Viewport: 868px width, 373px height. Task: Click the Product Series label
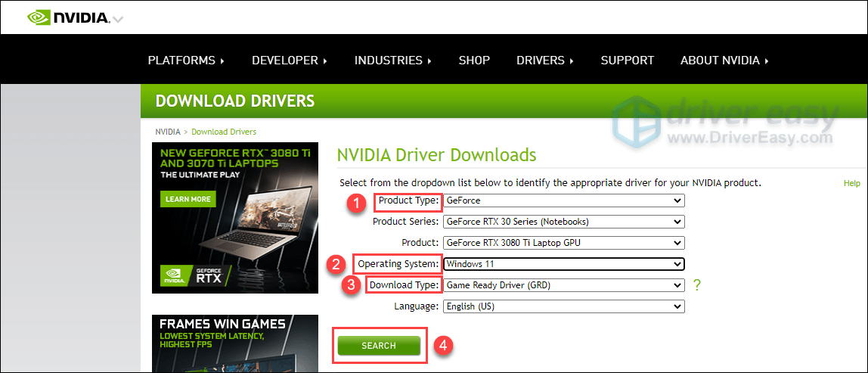click(406, 222)
